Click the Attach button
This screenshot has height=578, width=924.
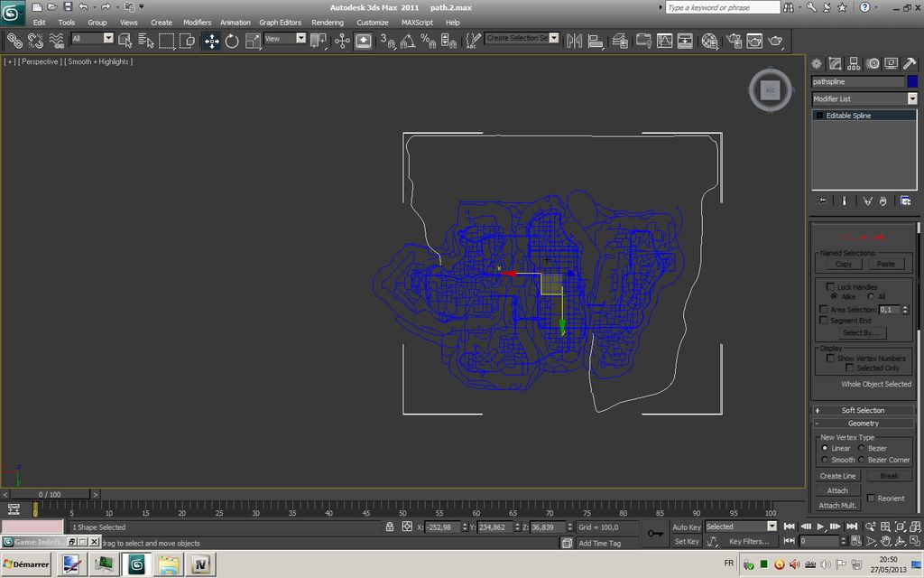[837, 490]
